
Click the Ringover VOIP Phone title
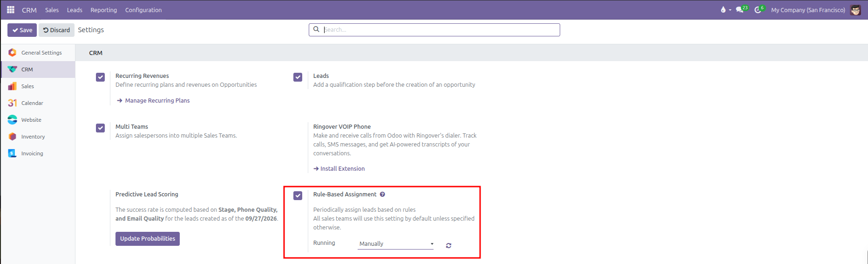342,127
